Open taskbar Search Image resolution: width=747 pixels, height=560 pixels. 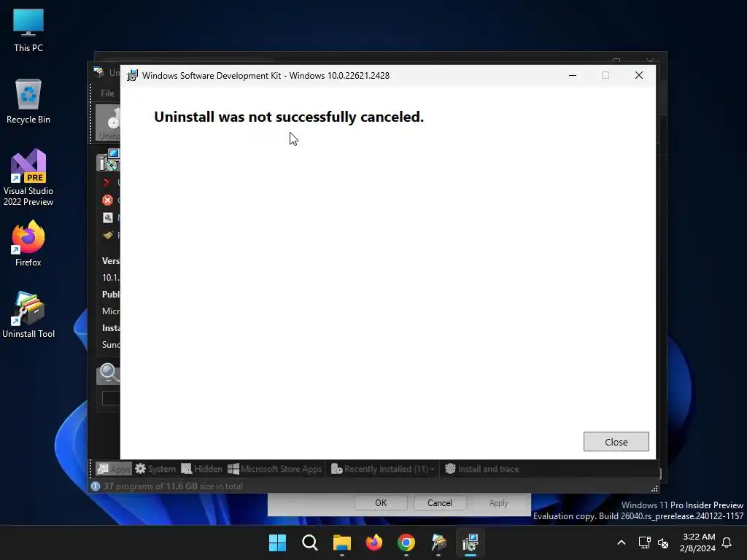pyautogui.click(x=309, y=542)
